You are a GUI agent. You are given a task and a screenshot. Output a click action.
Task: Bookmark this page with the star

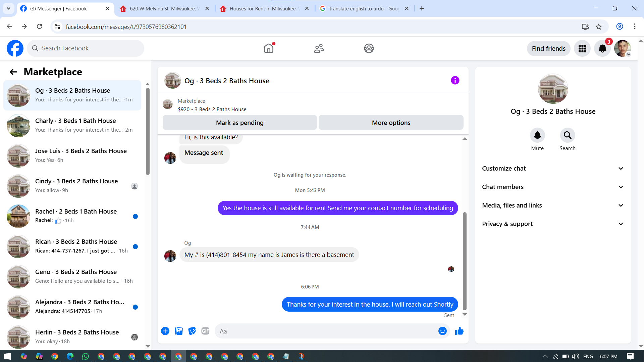point(599,27)
